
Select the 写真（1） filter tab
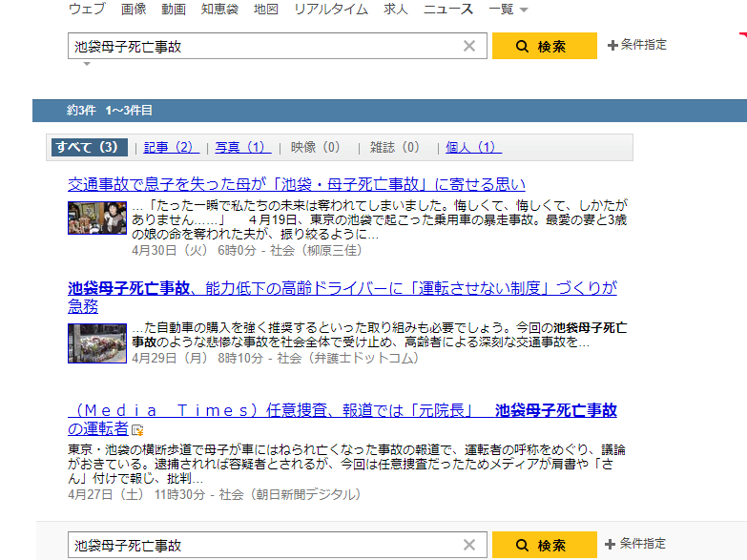click(242, 147)
